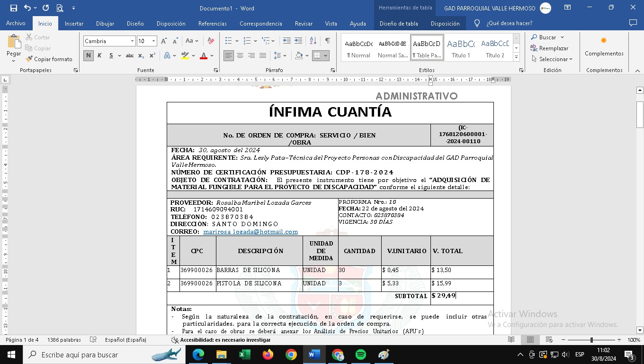
Task: Toggle strikethrough text formatting
Action: [x=129, y=56]
